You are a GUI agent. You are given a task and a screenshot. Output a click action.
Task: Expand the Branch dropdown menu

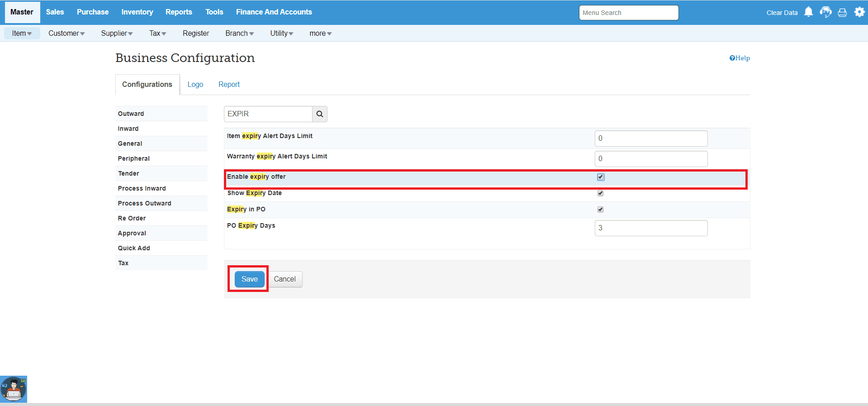click(240, 33)
